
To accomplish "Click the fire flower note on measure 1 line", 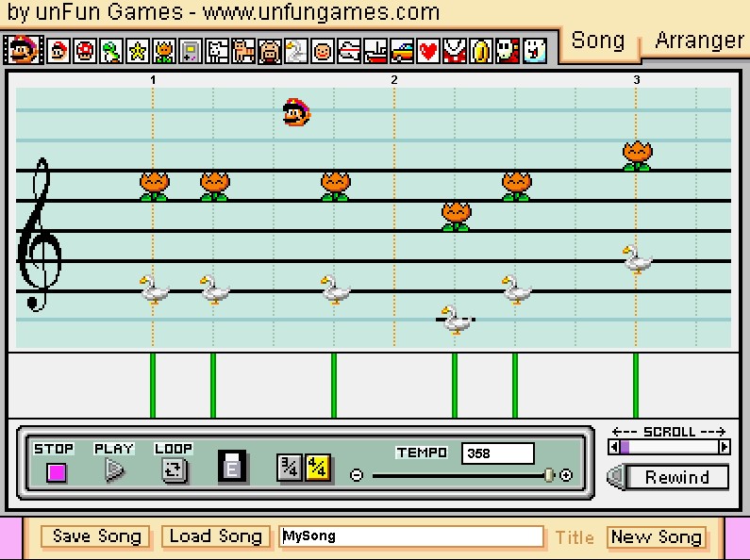I will click(x=154, y=186).
